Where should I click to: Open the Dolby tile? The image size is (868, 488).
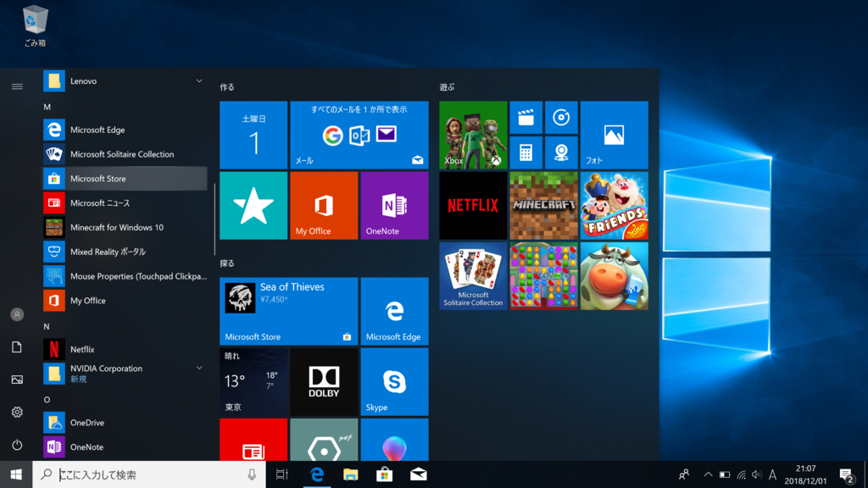coord(324,382)
